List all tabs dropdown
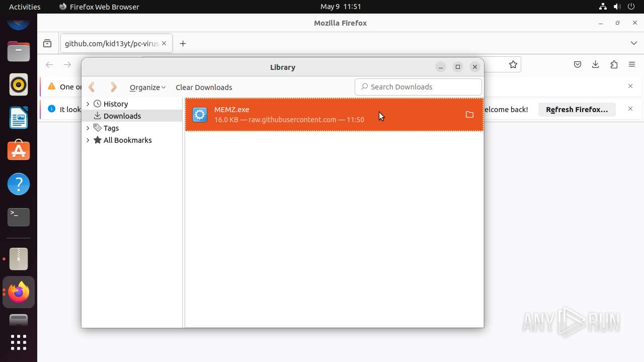The image size is (644, 362). pos(633,44)
